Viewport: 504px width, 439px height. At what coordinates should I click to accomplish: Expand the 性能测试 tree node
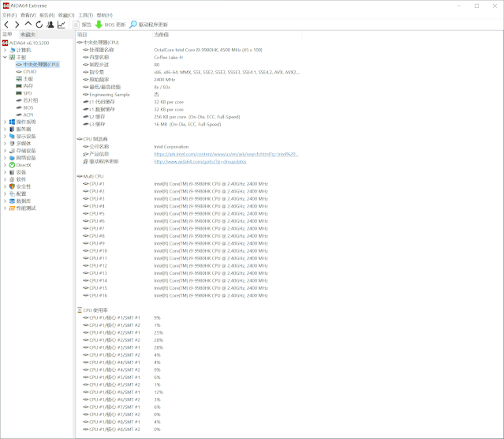point(6,208)
